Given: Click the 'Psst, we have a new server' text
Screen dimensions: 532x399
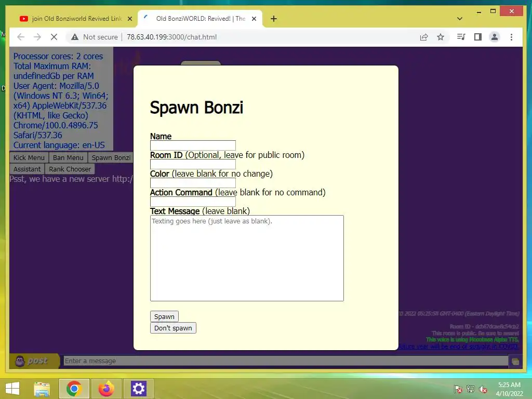Looking at the screenshot, I should (x=71, y=179).
